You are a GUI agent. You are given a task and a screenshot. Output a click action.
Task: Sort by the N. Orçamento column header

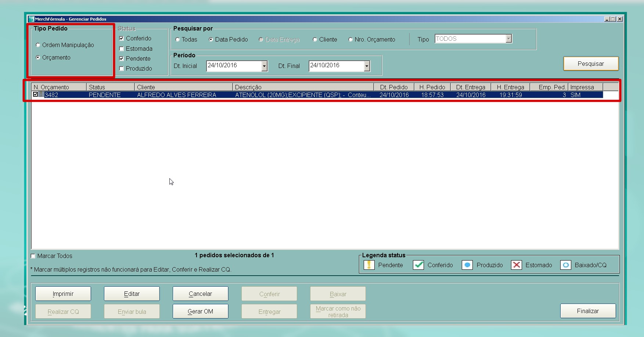tap(59, 87)
